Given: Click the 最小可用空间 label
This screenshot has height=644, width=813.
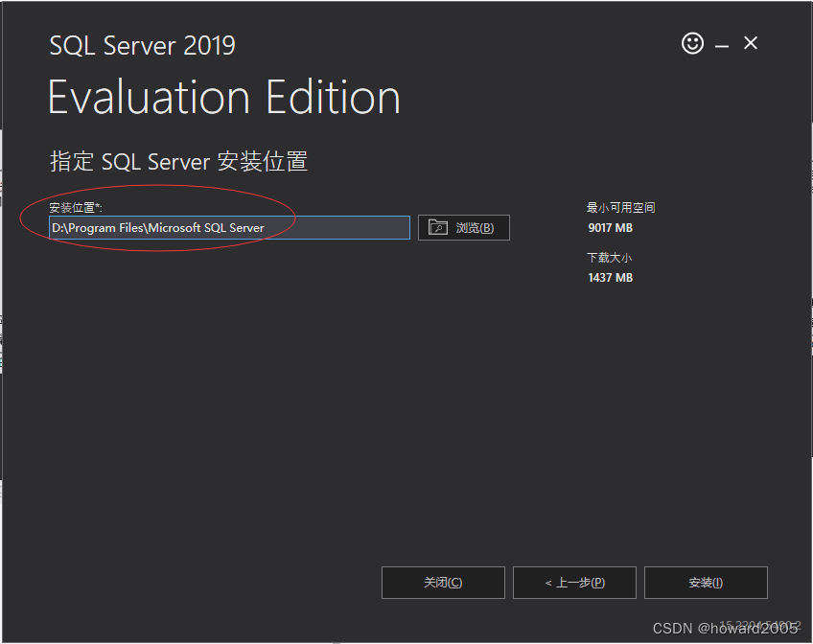Looking at the screenshot, I should (x=620, y=208).
